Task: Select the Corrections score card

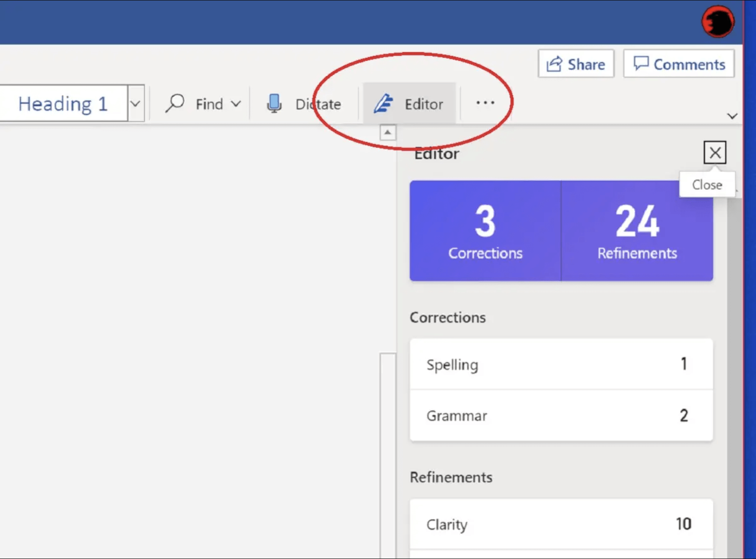Action: click(485, 230)
